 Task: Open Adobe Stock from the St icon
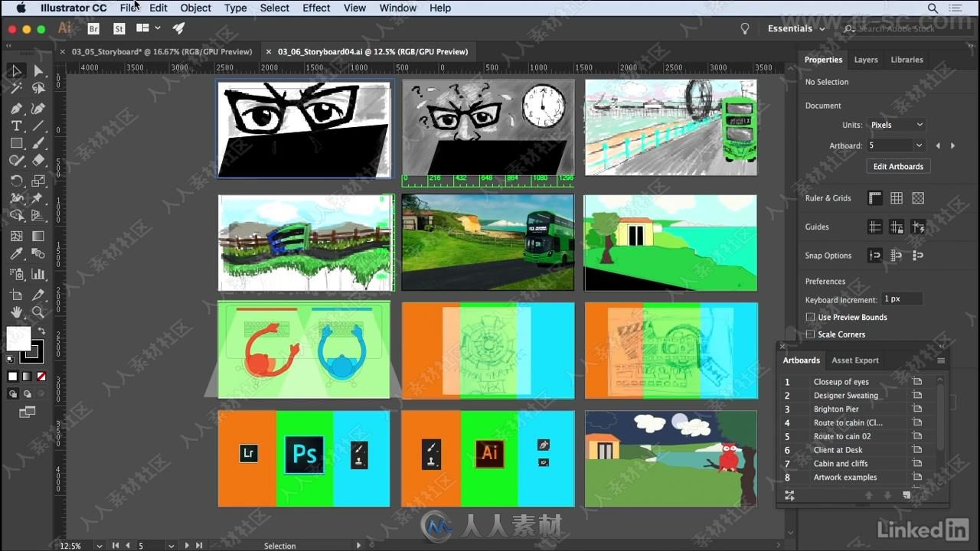(119, 28)
